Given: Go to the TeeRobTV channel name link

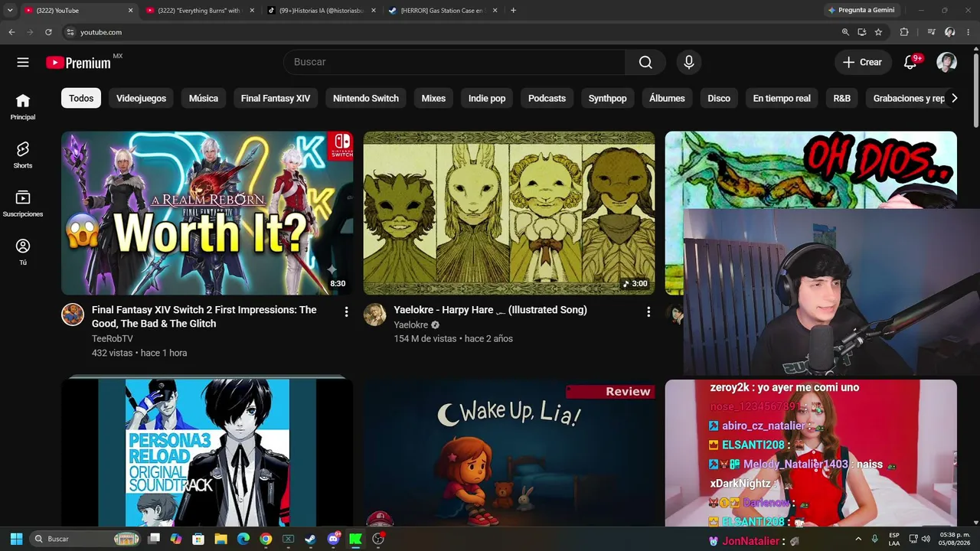Looking at the screenshot, I should coord(113,338).
